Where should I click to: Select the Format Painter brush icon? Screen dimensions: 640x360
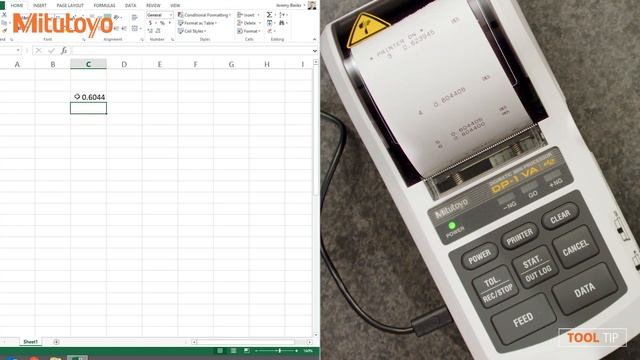point(4,31)
